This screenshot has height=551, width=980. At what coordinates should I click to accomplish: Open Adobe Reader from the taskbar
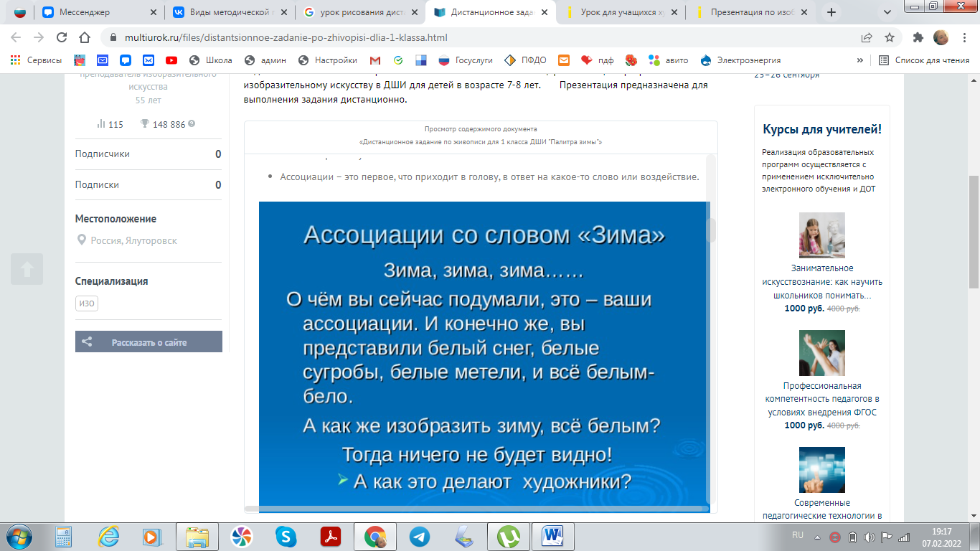pos(330,536)
